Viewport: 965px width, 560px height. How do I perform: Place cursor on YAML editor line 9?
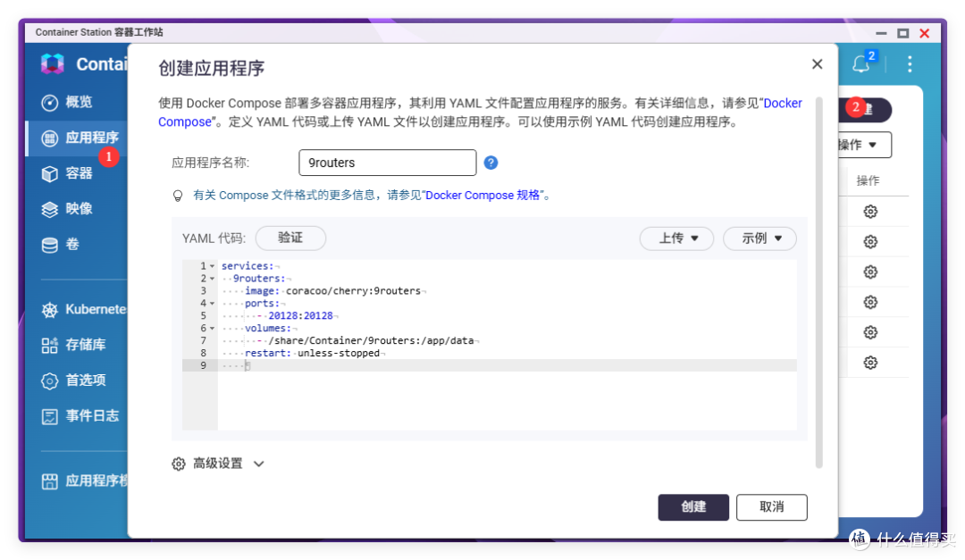coord(508,365)
